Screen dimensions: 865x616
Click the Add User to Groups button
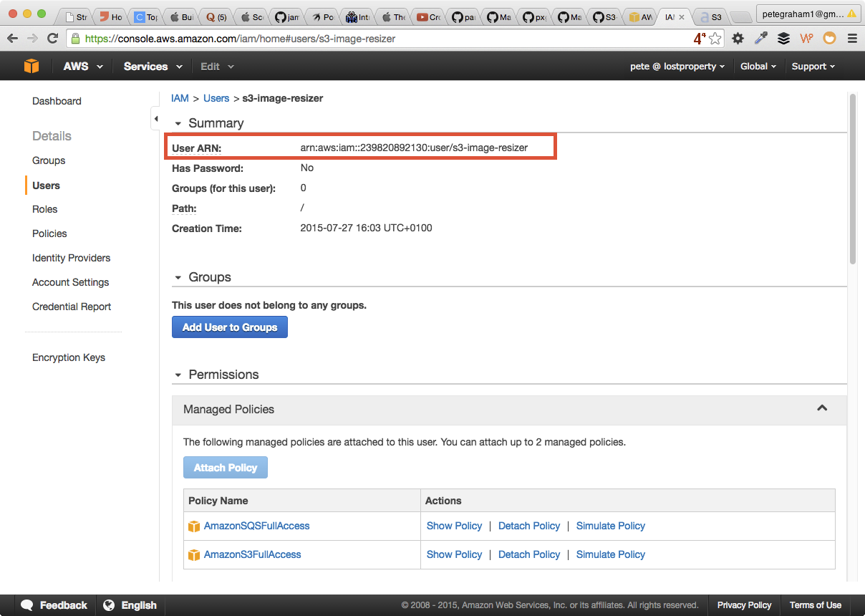coord(230,327)
